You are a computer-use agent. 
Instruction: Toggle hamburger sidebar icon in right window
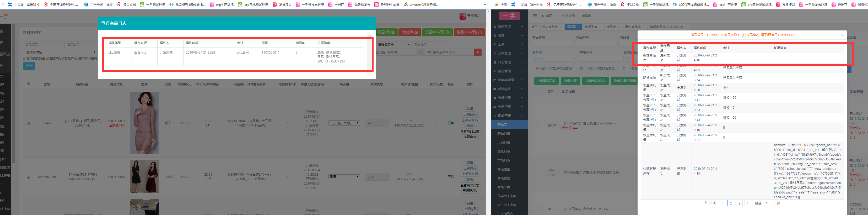[x=535, y=16]
